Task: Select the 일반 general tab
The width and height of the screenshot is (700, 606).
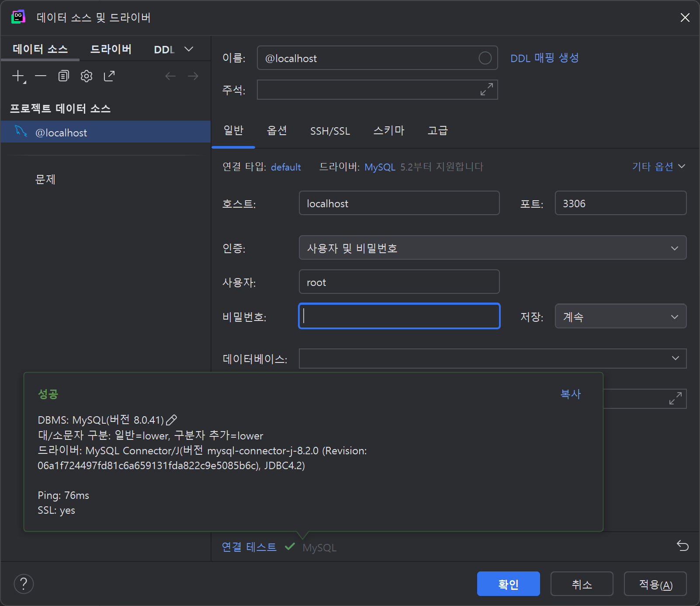Action: (233, 130)
